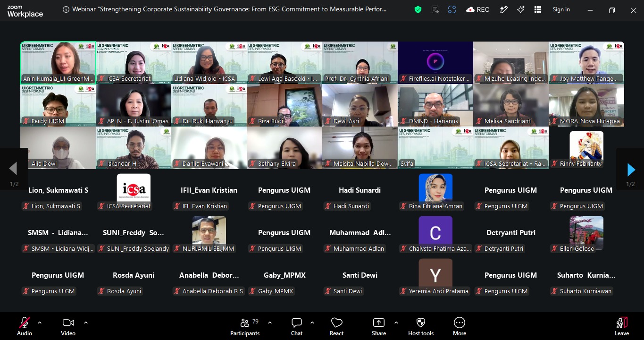Expand the caret next to Participants
644x340 pixels.
coord(270,323)
